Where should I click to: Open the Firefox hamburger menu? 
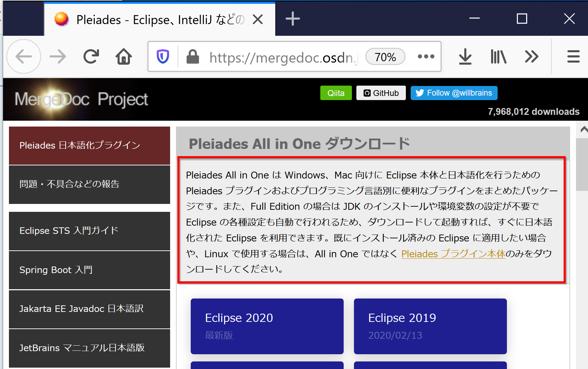(x=573, y=56)
